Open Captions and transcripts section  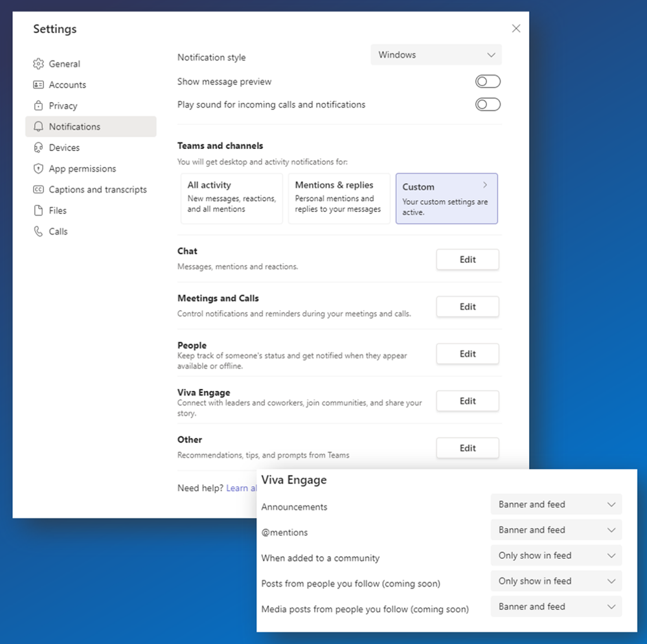(91, 190)
